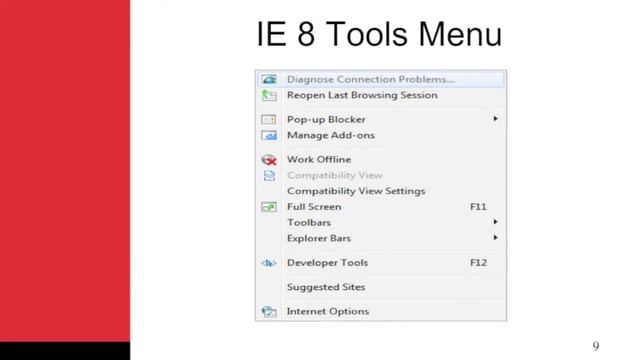Select Diagnose Connection Problems menu entry
This screenshot has width=640, height=360.
(x=381, y=79)
